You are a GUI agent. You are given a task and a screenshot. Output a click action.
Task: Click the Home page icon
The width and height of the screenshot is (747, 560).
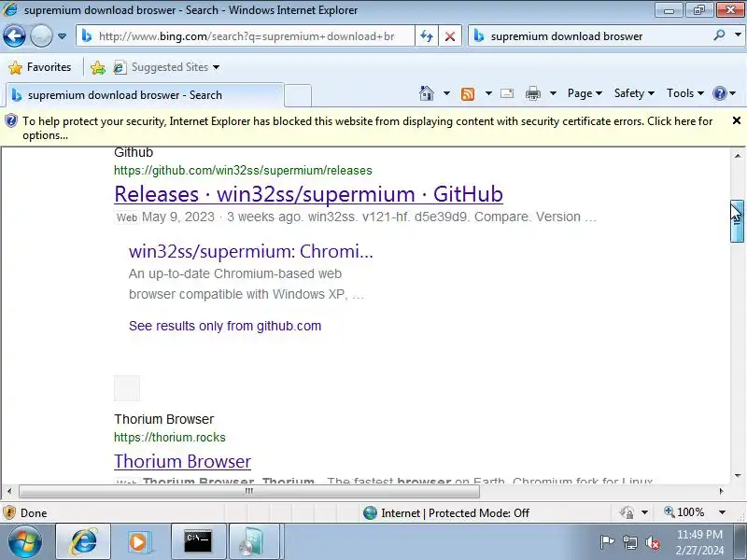click(427, 93)
